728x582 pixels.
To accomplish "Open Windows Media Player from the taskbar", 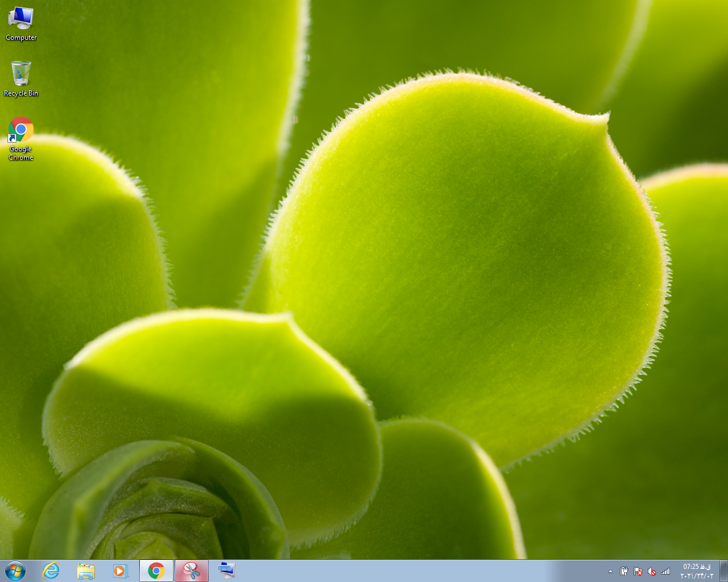I will 121,571.
